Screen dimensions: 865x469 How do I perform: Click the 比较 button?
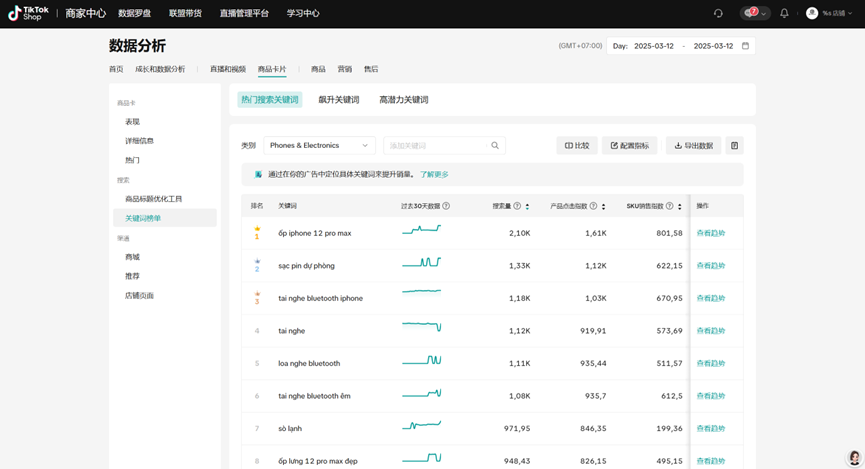click(x=577, y=146)
